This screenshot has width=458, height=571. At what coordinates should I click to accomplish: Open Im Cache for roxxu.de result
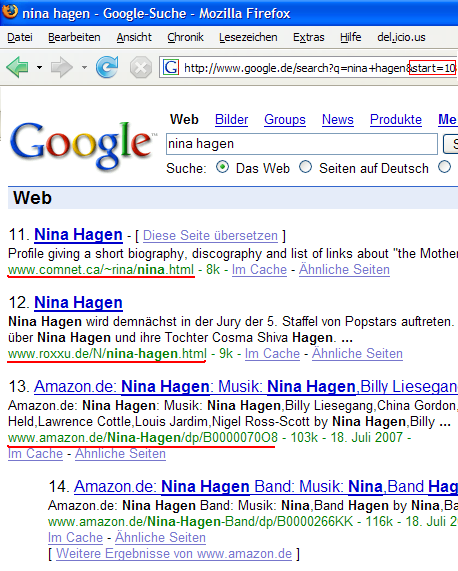point(272,353)
